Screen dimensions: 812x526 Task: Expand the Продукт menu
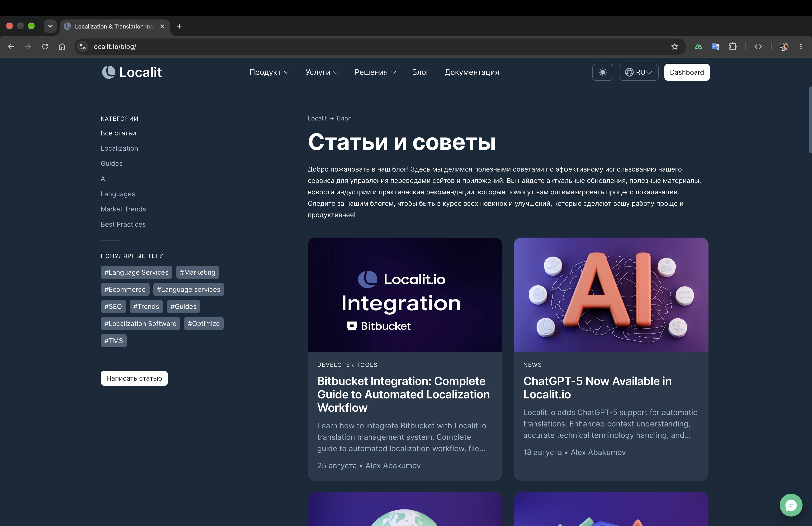(x=269, y=72)
